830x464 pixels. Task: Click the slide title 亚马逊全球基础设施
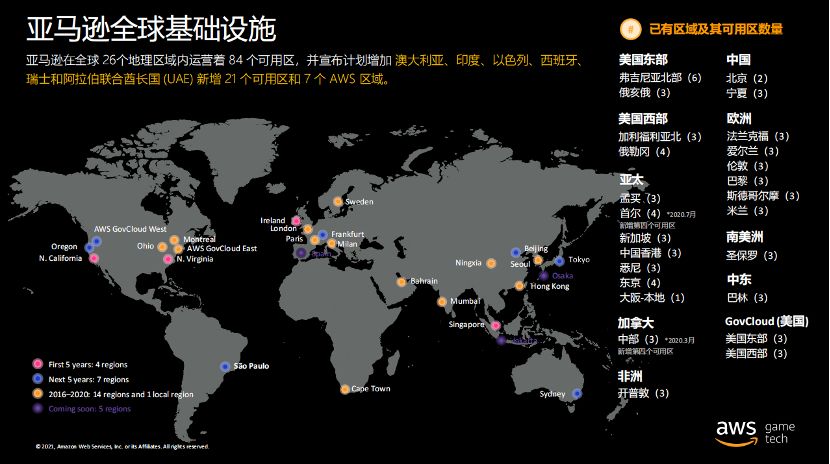[x=151, y=29]
